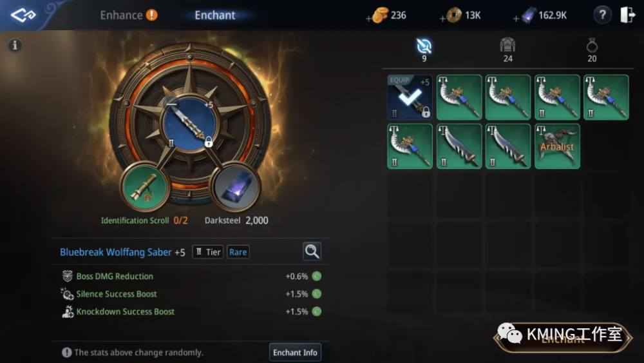Toggle lock on Silence Success Boost stat
This screenshot has height=363, width=644.
(316, 294)
